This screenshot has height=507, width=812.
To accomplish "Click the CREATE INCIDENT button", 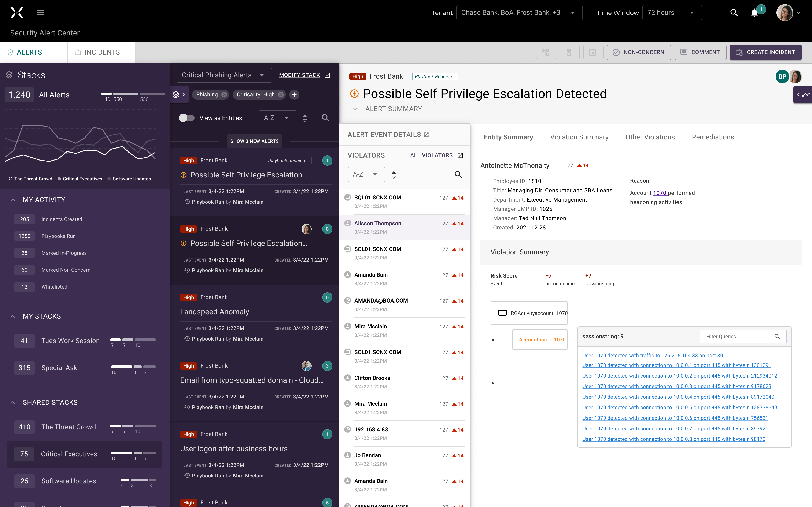I will pyautogui.click(x=765, y=52).
